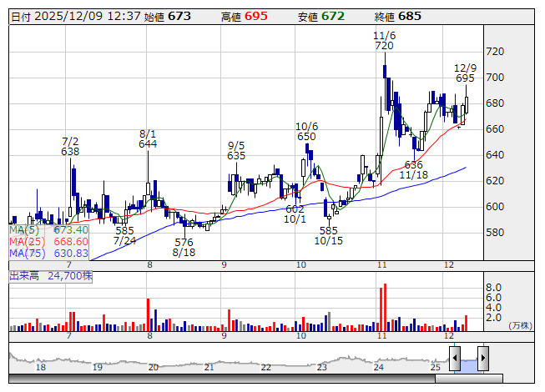The width and height of the screenshot is (545, 392).
Task: Jump to year 20 in the navigator
Action: click(153, 367)
